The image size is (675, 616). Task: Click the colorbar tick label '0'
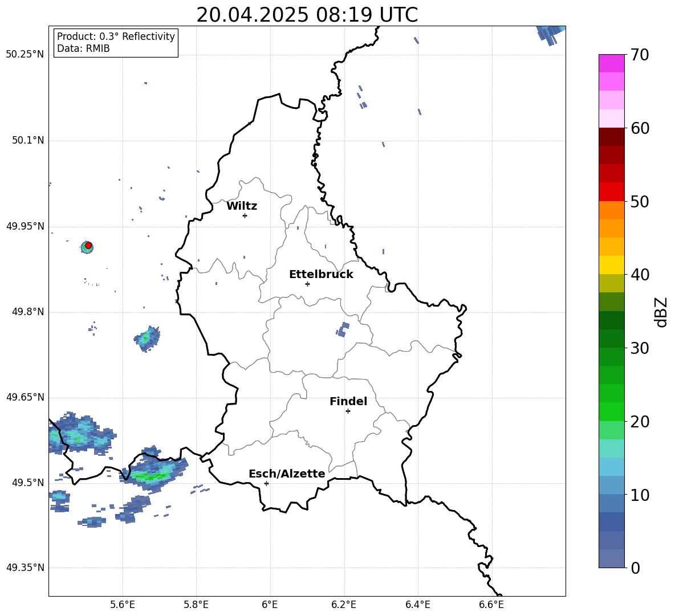pyautogui.click(x=635, y=568)
